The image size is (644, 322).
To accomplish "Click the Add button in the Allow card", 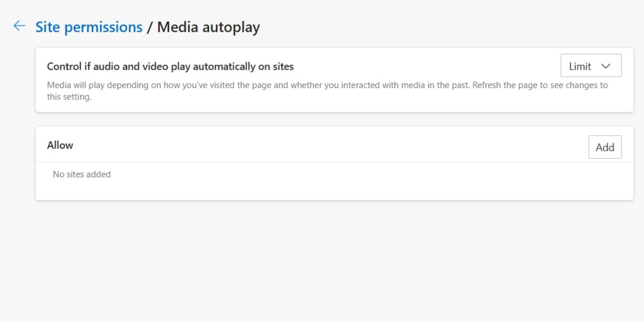I will coord(605,147).
